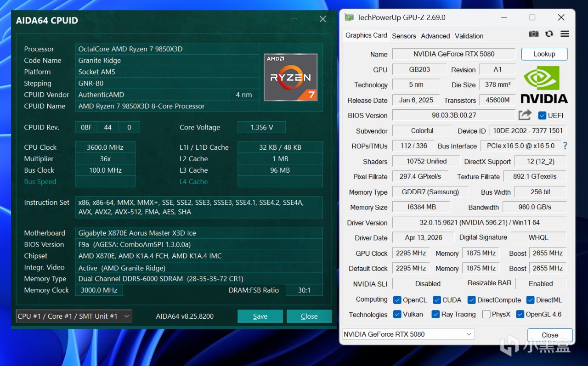Toggle the CUDA checkbox
The width and height of the screenshot is (588, 366).
[437, 300]
